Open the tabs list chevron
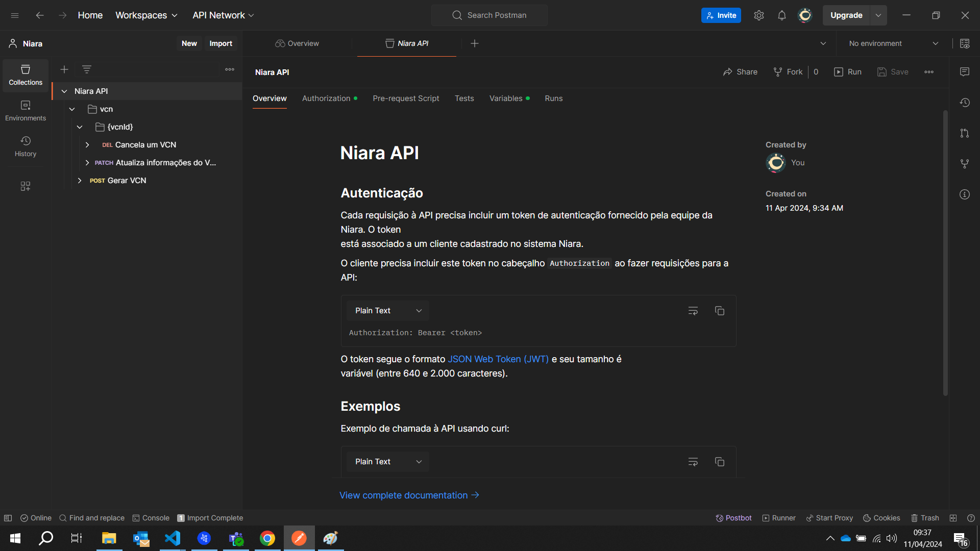Screen dimensions: 980x551 823,43
